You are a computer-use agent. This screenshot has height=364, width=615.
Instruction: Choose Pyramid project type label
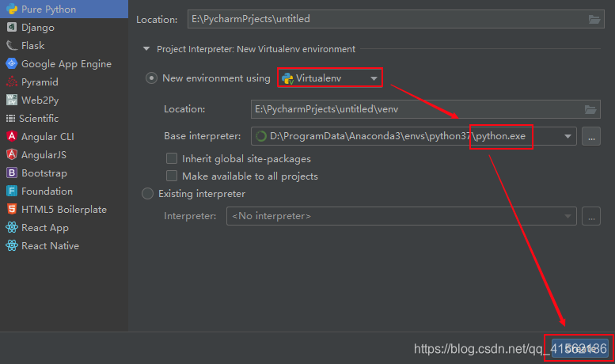40,82
